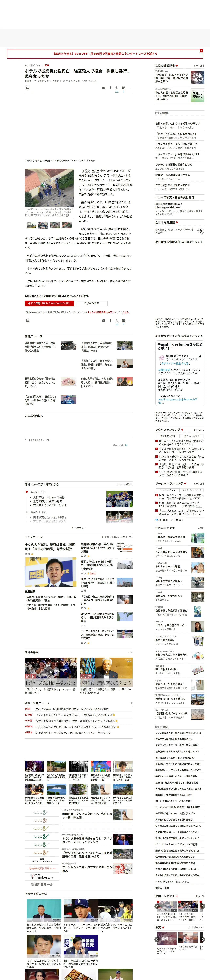Click the print icon below the article headline

coord(27,88)
